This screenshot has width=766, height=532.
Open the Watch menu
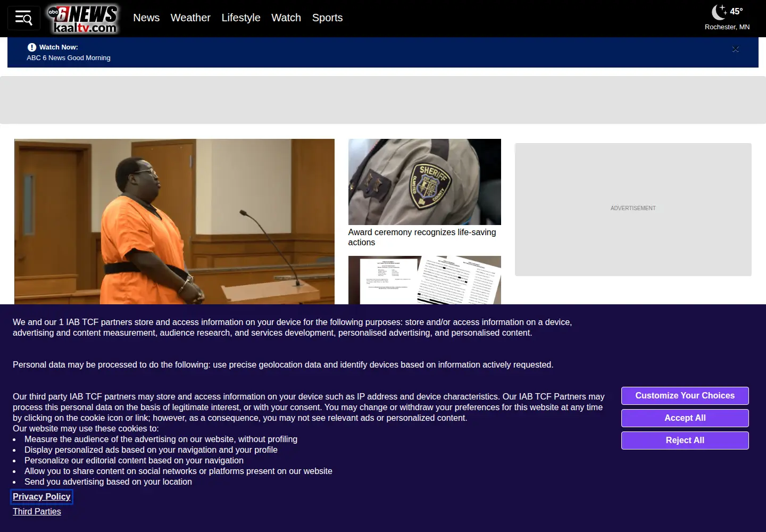tap(286, 18)
